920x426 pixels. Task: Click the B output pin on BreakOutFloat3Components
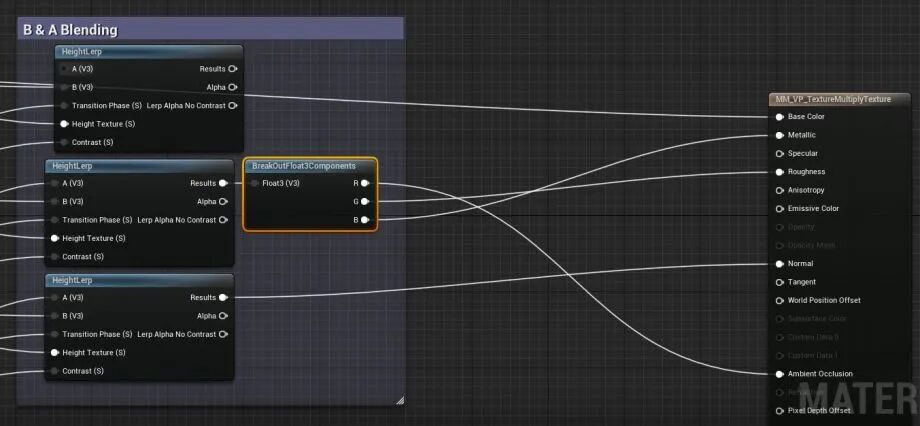coord(365,220)
